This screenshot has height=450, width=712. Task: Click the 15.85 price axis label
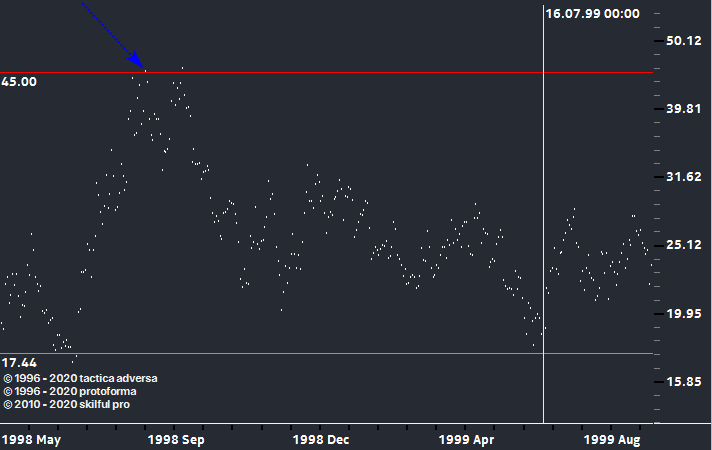(686, 382)
